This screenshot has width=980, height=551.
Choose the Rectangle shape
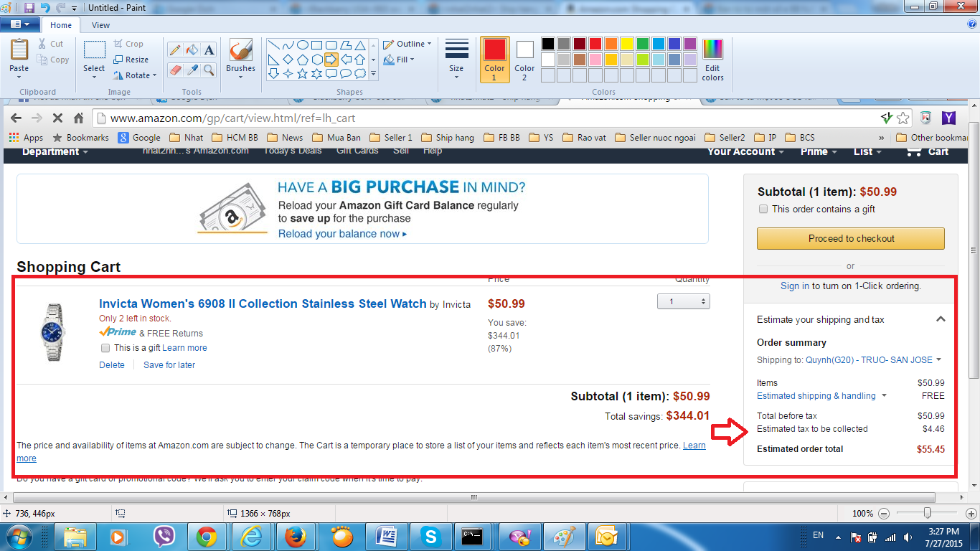click(316, 44)
